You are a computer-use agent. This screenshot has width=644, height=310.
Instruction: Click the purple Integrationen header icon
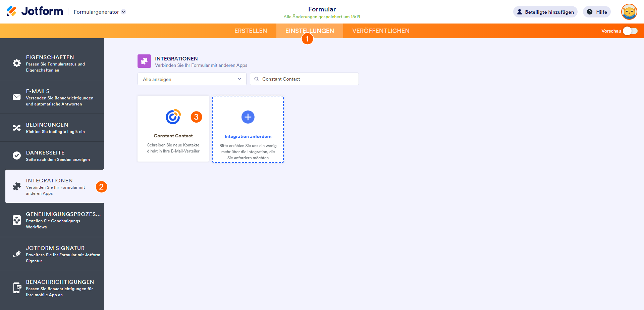pos(144,61)
